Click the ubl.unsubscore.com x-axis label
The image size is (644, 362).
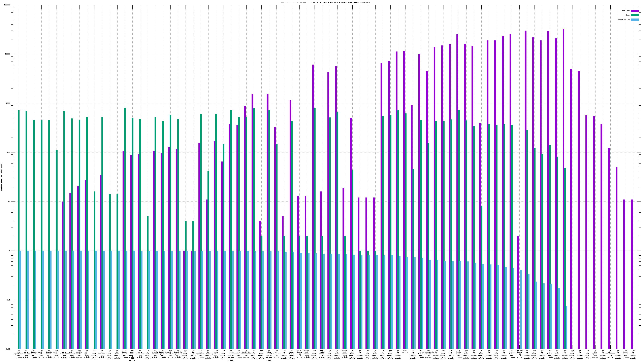(x=610, y=354)
